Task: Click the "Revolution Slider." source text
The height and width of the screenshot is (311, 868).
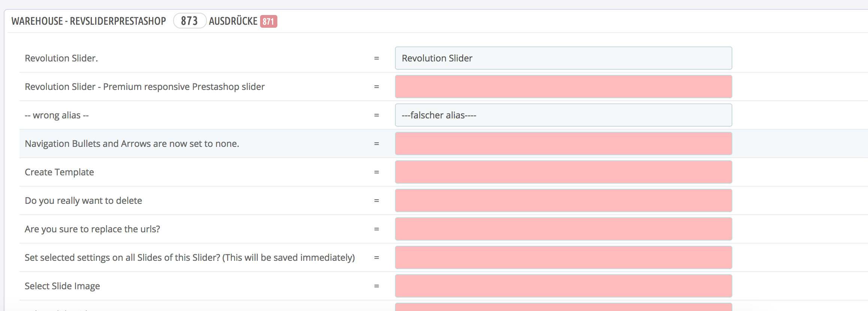Action: point(61,58)
